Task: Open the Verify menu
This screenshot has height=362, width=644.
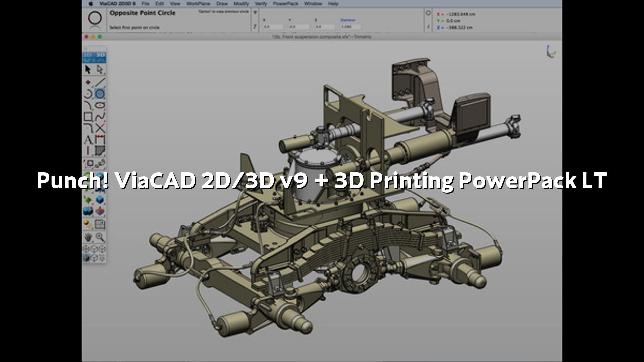Action: (261, 4)
